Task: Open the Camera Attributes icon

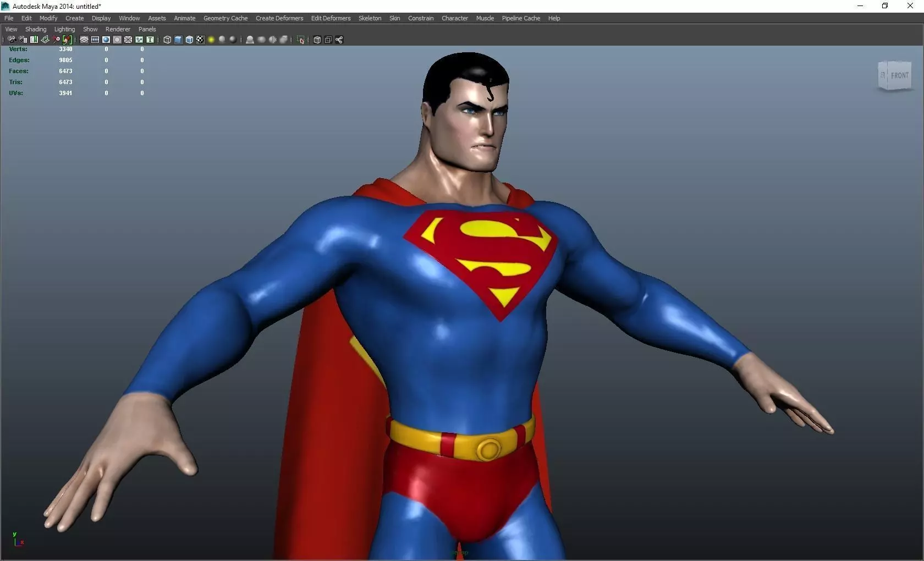Action: coord(23,40)
